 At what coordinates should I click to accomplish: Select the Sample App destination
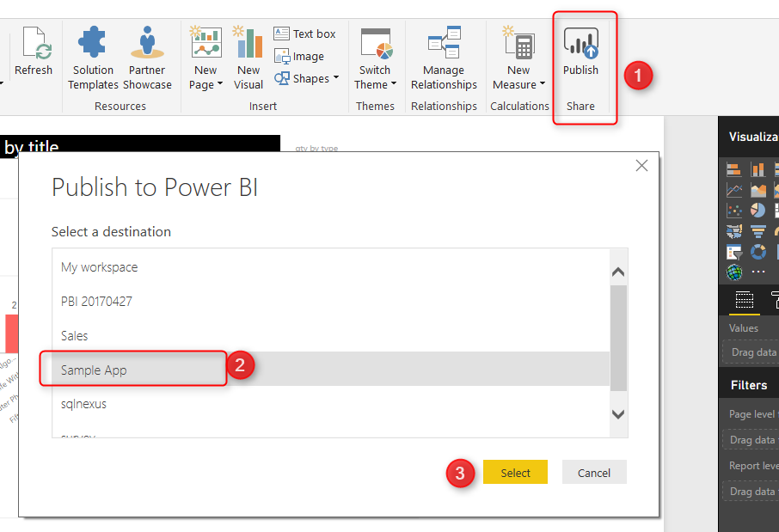click(94, 370)
